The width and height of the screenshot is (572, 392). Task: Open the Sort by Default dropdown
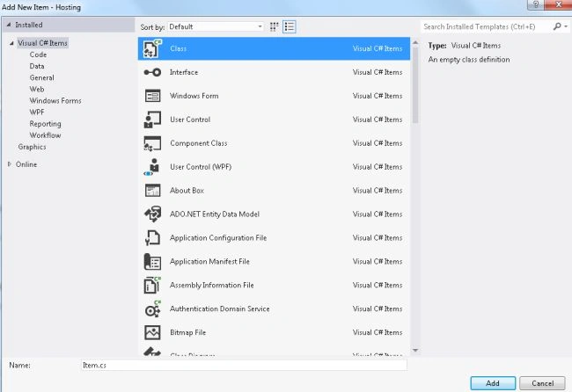(x=216, y=26)
